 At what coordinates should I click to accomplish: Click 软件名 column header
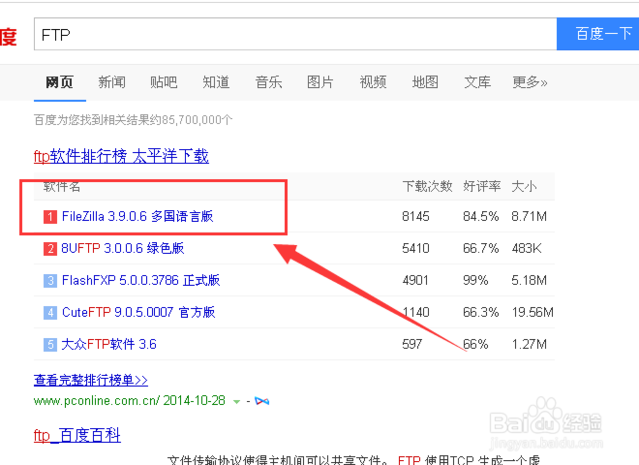[62, 186]
